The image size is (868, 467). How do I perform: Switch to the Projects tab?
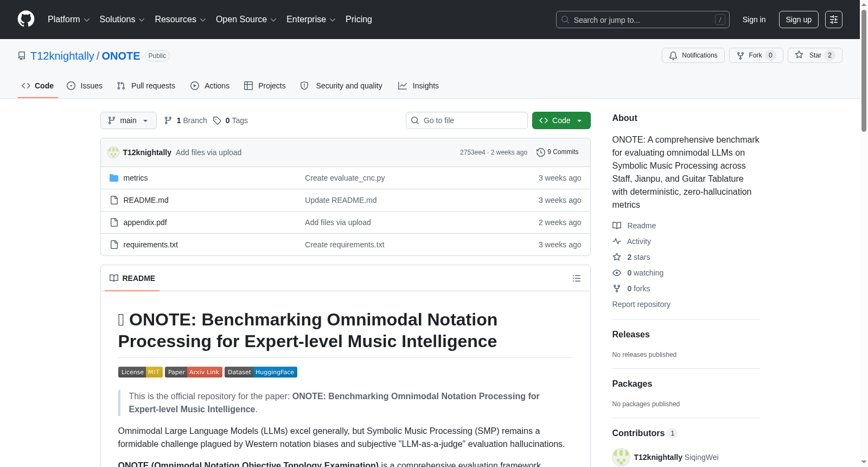265,86
